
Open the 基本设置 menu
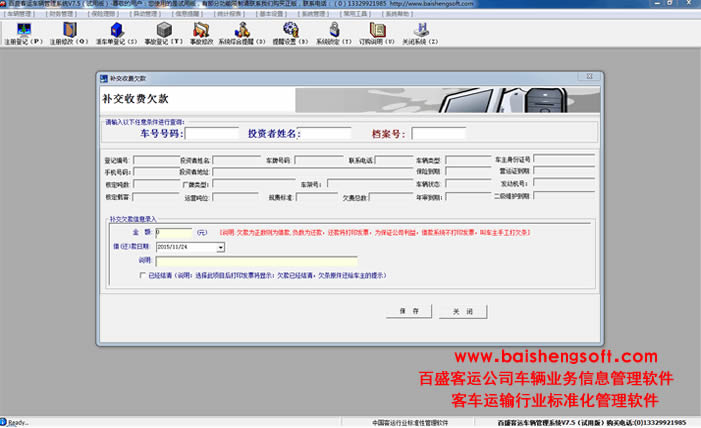pos(271,14)
